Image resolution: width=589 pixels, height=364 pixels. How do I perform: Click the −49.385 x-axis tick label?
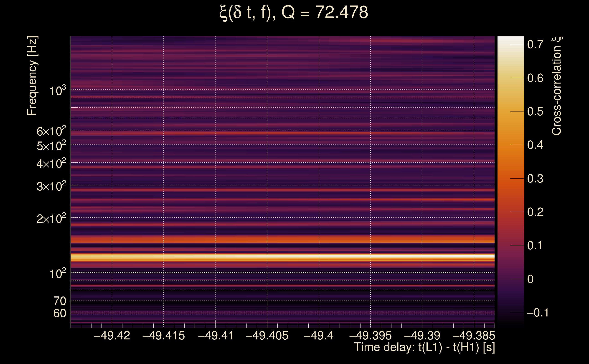tap(474, 336)
